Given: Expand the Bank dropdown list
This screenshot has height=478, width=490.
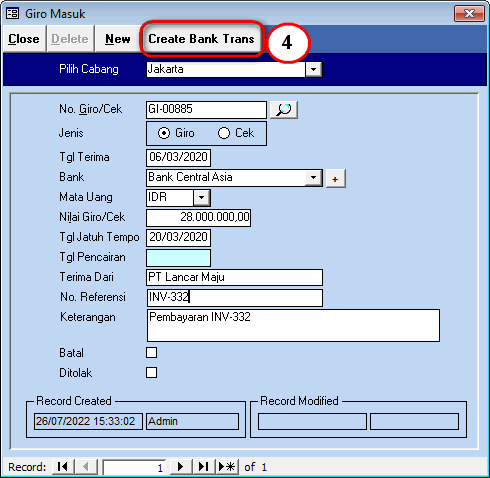Looking at the screenshot, I should pos(313,178).
